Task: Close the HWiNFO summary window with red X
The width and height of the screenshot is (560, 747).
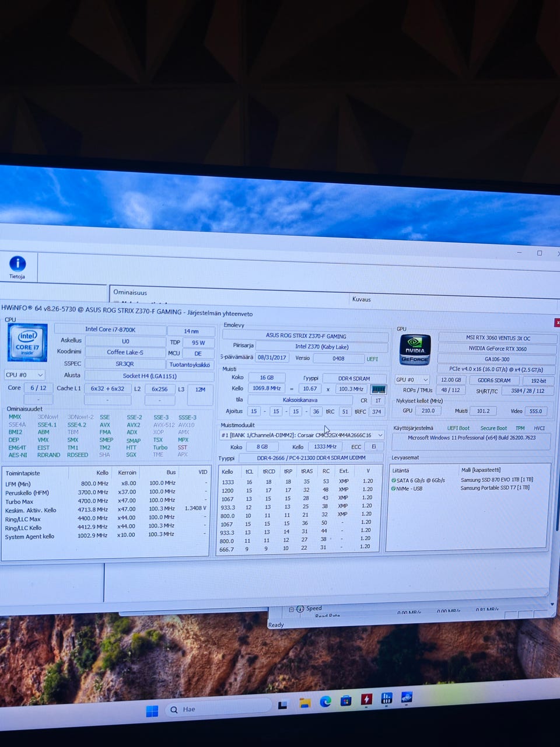Action: coord(556,322)
